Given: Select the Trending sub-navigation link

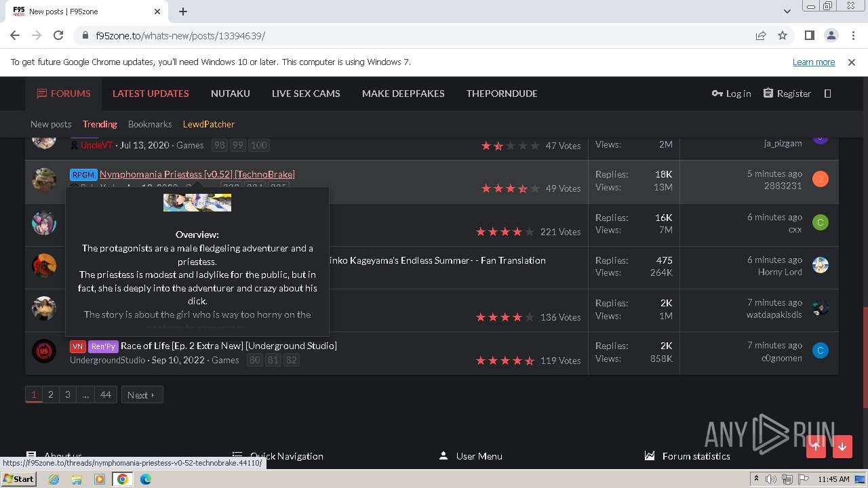Looking at the screenshot, I should (x=100, y=124).
